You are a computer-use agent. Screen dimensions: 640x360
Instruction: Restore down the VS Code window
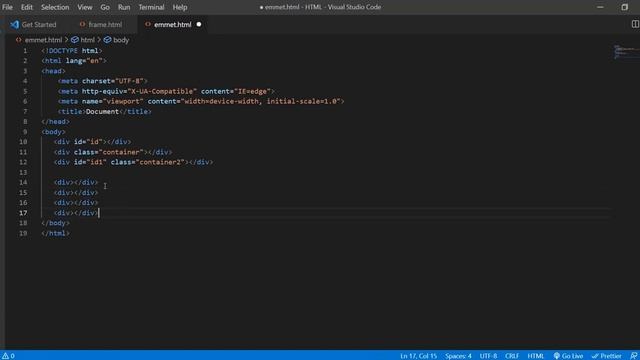tap(624, 7)
